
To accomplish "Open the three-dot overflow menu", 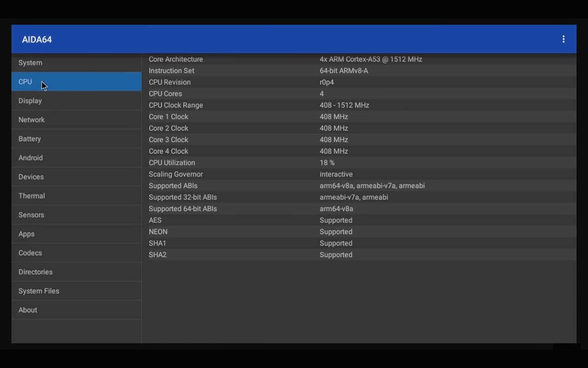I will 563,39.
